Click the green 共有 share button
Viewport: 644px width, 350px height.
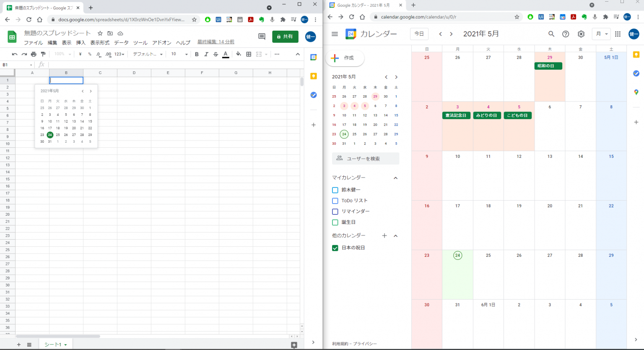point(285,37)
